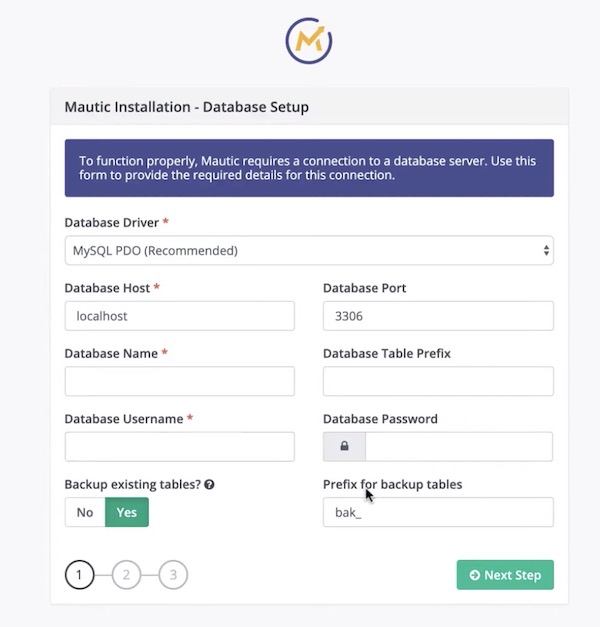The height and width of the screenshot is (627, 600).
Task: Select Yes for backup existing tables
Action: [x=127, y=512]
